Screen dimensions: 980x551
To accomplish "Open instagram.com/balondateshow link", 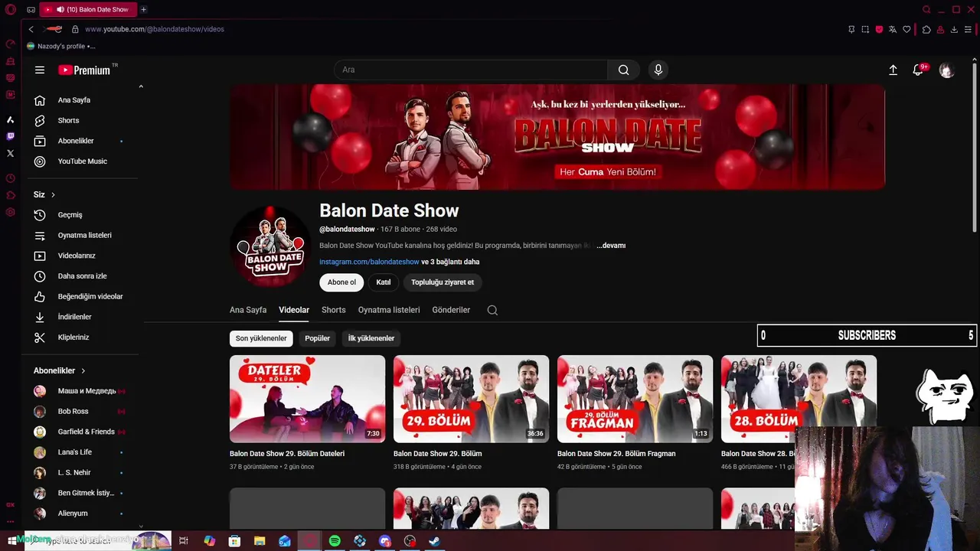I will (x=369, y=262).
